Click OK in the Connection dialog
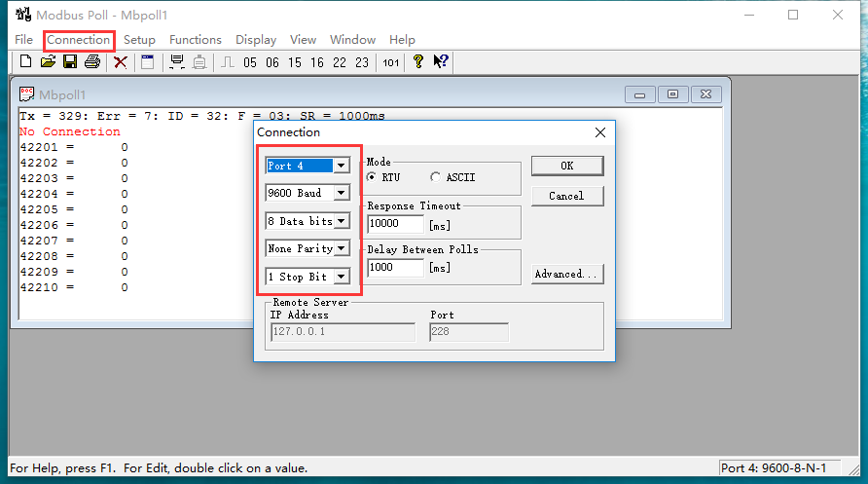 click(x=567, y=166)
